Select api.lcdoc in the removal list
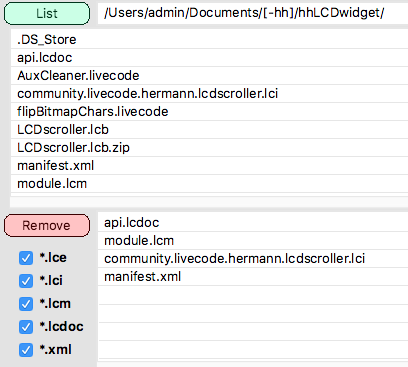This screenshot has height=367, width=408. (x=253, y=223)
